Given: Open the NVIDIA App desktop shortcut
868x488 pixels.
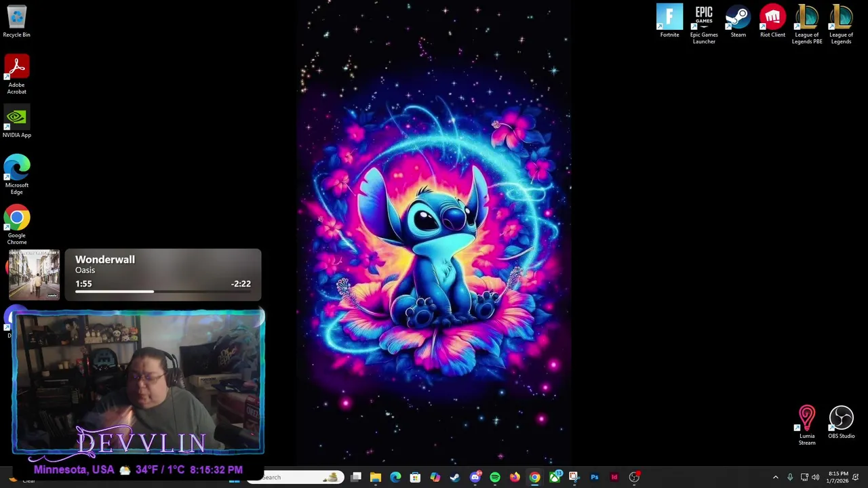Looking at the screenshot, I should click(x=16, y=122).
